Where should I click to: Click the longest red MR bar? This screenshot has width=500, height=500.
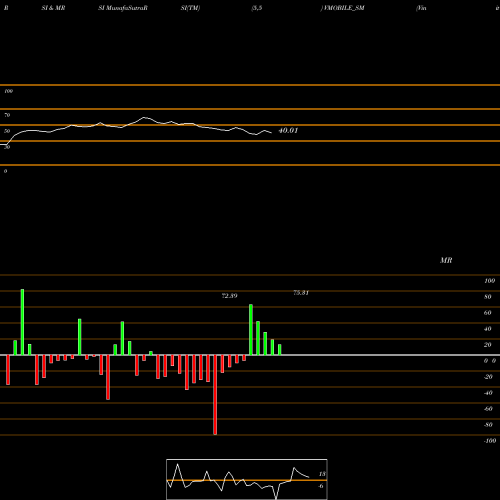pos(215,395)
